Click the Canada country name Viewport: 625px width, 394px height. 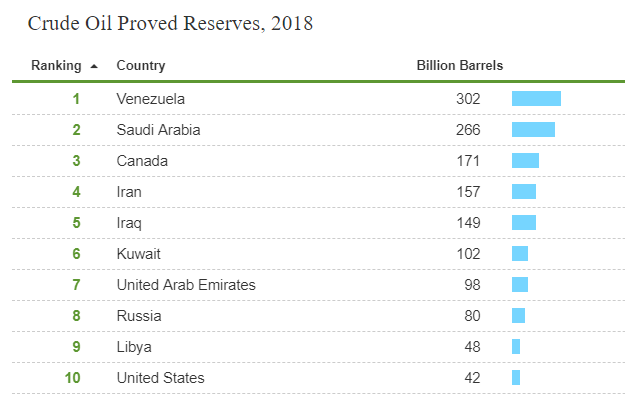coord(142,161)
